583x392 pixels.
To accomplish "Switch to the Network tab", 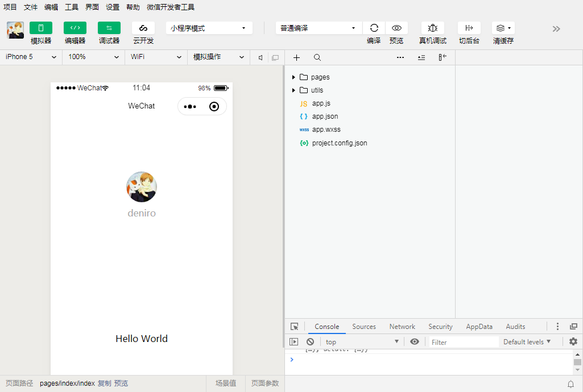I will (x=402, y=327).
